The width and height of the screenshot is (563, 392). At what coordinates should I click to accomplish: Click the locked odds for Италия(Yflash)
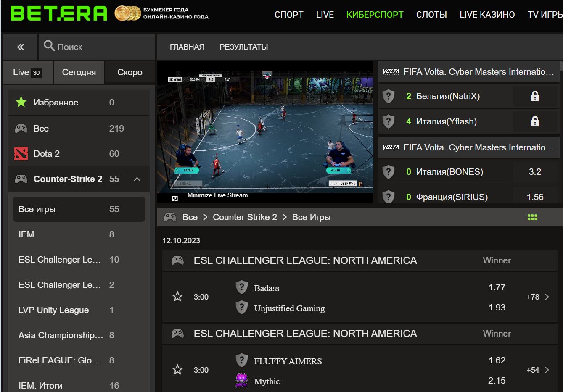[535, 121]
